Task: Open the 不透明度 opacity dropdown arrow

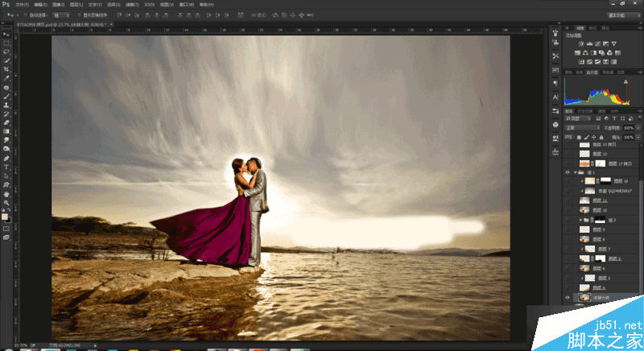Action: click(638, 128)
